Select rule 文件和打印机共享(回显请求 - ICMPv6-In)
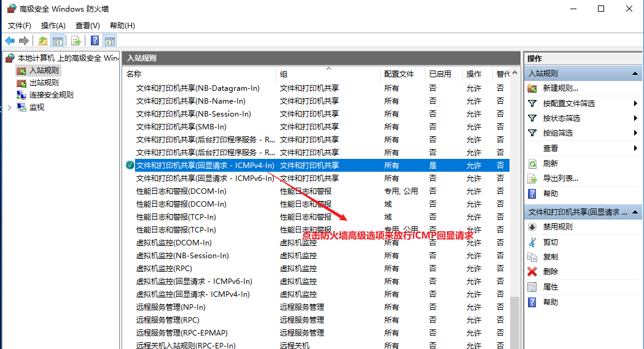The image size is (644, 349). coord(205,178)
